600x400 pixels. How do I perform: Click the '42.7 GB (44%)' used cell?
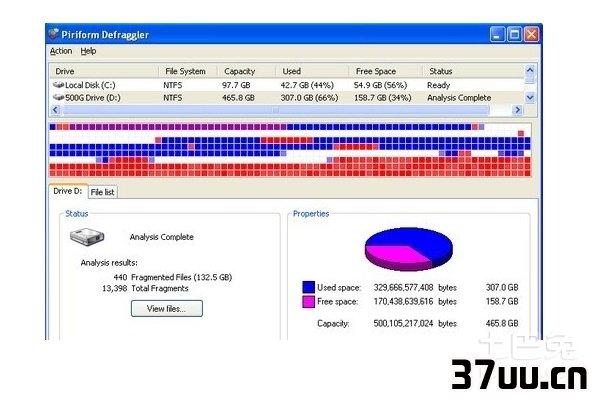[307, 85]
